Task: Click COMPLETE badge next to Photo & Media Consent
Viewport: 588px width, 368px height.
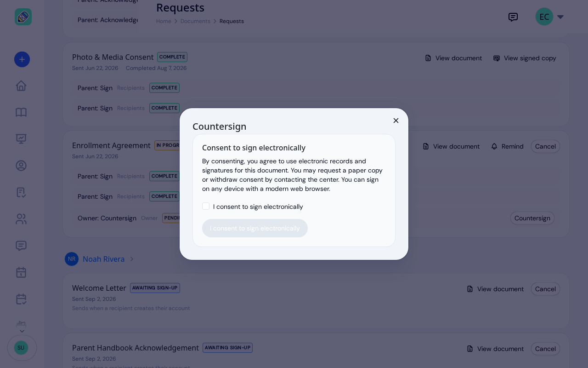Action: pyautogui.click(x=172, y=57)
